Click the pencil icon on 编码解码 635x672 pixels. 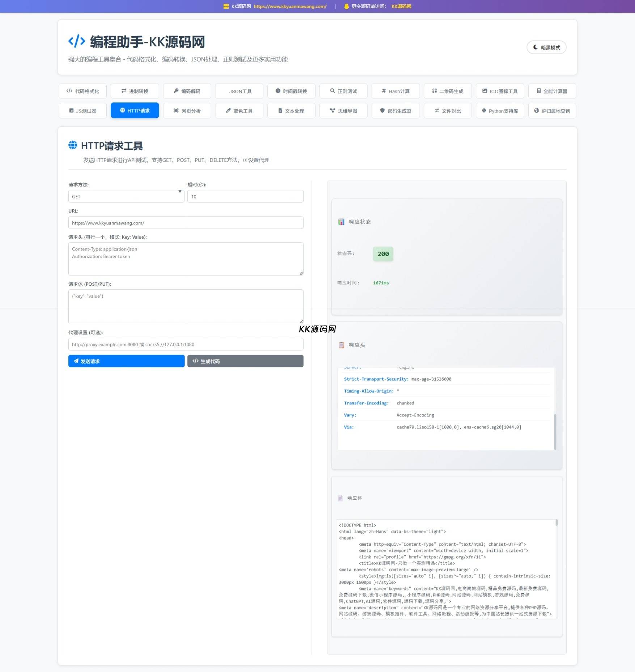pos(176,91)
